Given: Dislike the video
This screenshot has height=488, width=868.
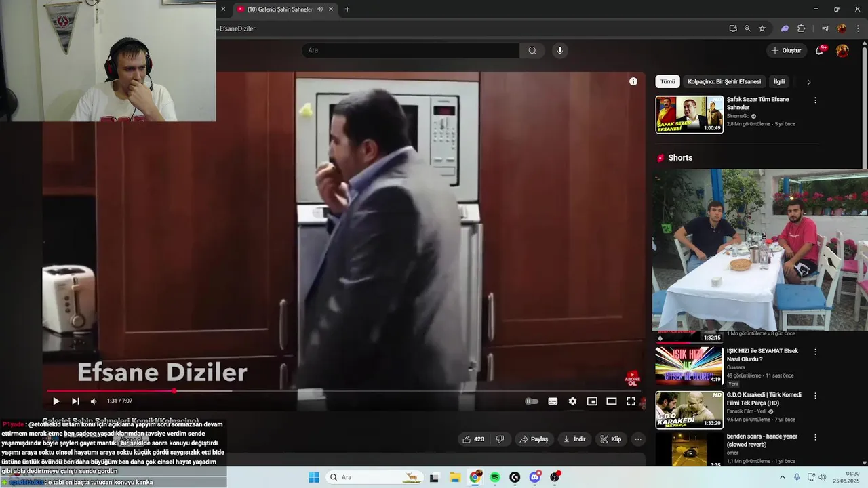Looking at the screenshot, I should [x=500, y=439].
